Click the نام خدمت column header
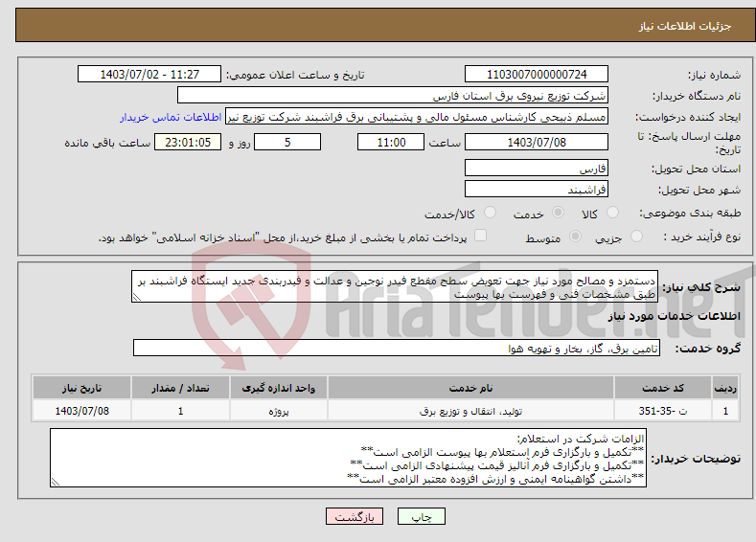This screenshot has height=542, width=756. pyautogui.click(x=470, y=388)
